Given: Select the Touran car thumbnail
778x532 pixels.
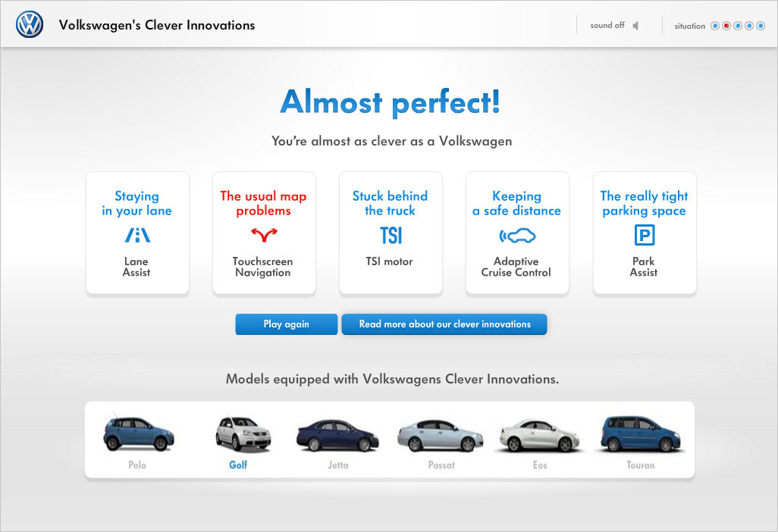Looking at the screenshot, I should click(x=641, y=433).
